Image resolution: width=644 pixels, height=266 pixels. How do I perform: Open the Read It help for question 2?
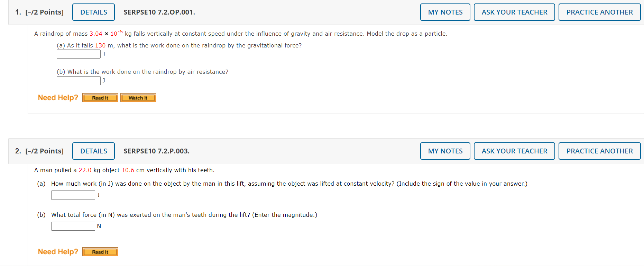100,252
